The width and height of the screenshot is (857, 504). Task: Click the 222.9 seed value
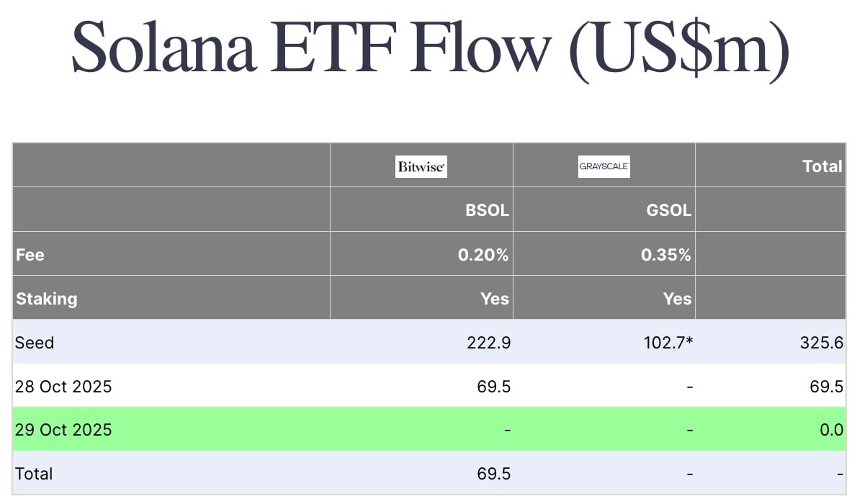pos(488,343)
